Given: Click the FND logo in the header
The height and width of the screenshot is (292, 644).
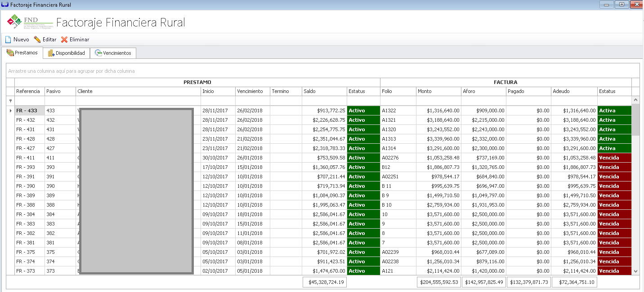Looking at the screenshot, I should [29, 22].
